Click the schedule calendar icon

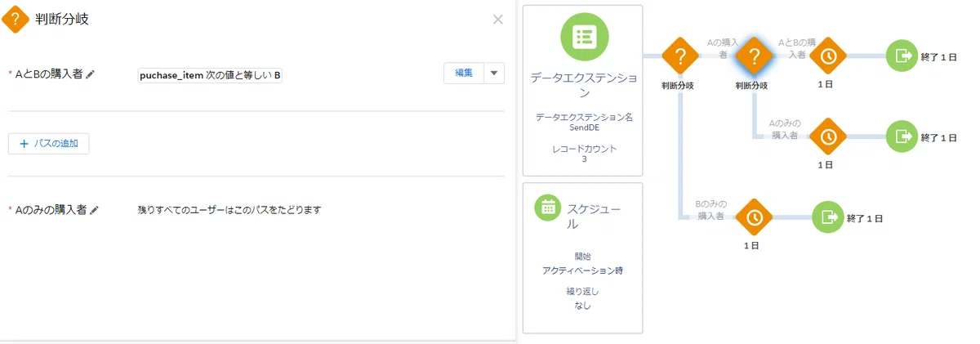(x=547, y=207)
